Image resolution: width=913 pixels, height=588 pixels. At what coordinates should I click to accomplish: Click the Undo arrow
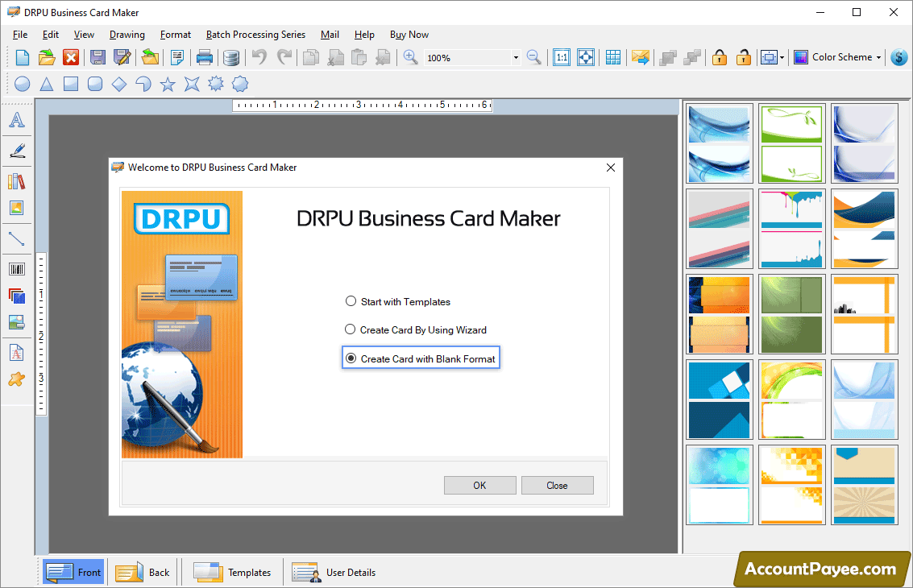(x=259, y=57)
